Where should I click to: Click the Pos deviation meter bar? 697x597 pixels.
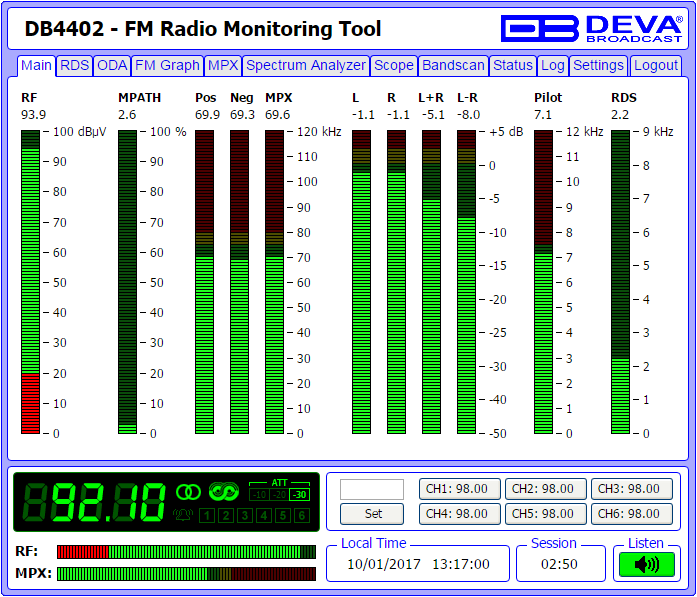(204, 282)
